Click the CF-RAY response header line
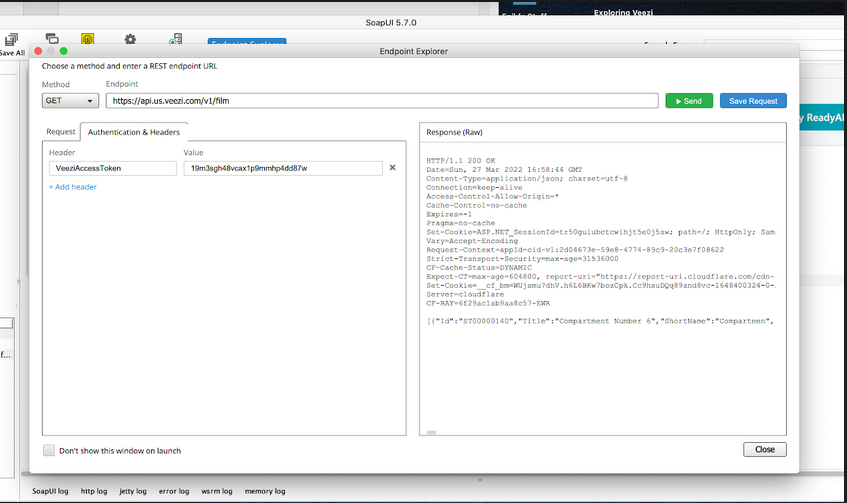Image resolution: width=847 pixels, height=503 pixels. (x=488, y=304)
